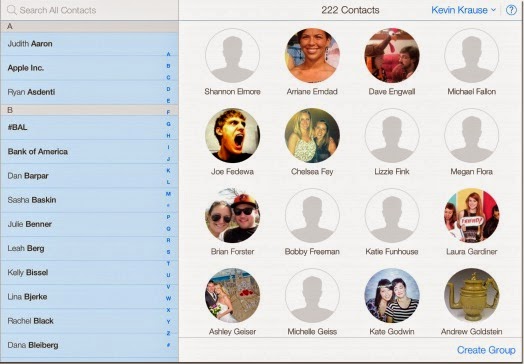Select Dana Bleiberg contact row

click(89, 345)
